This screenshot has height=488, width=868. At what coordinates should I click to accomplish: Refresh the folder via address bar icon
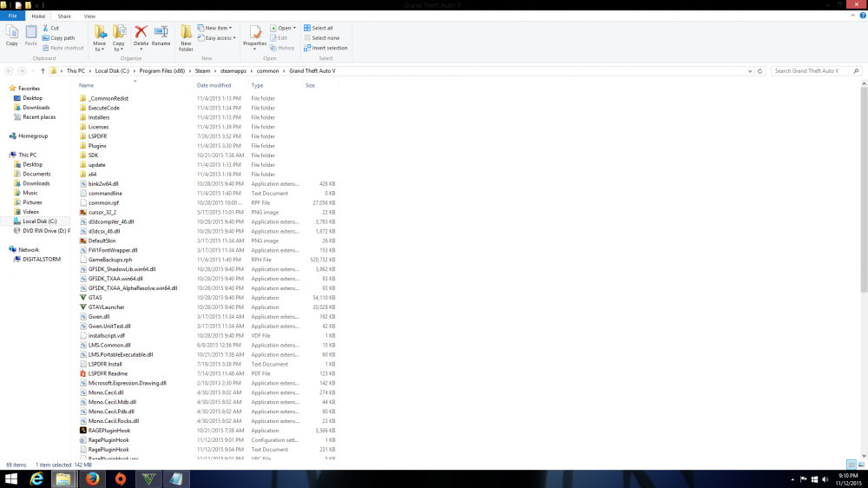760,71
